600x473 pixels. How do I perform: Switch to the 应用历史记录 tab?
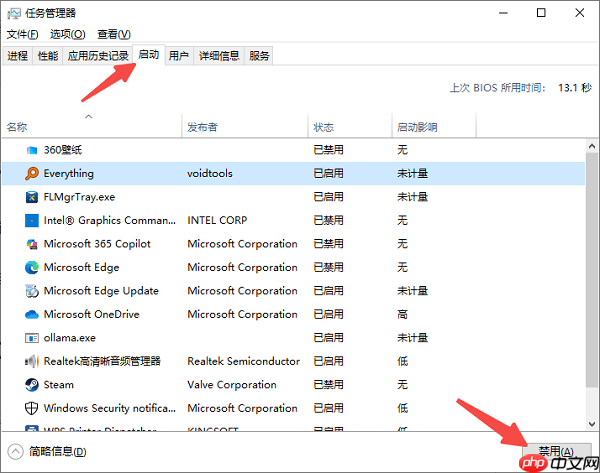click(x=98, y=56)
